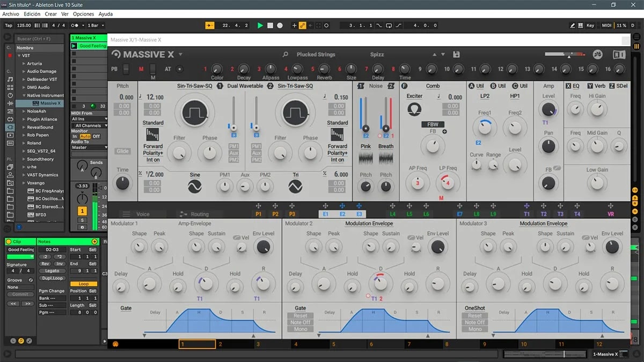The image size is (644, 362).
Task: Click the Punch-In switch icon
Action: [380, 25]
